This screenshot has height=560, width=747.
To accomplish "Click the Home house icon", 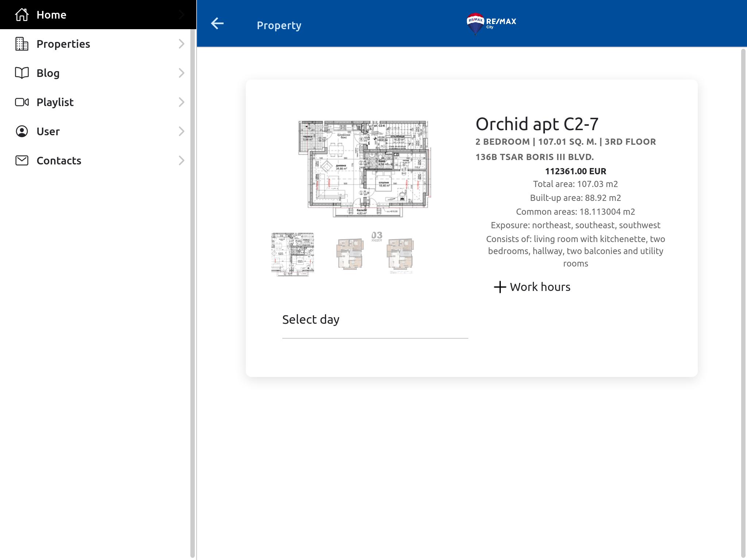I will (22, 15).
